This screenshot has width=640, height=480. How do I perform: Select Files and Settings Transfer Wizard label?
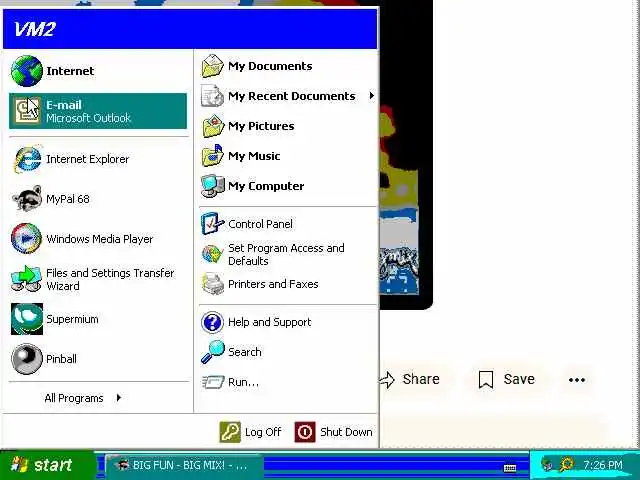110,279
